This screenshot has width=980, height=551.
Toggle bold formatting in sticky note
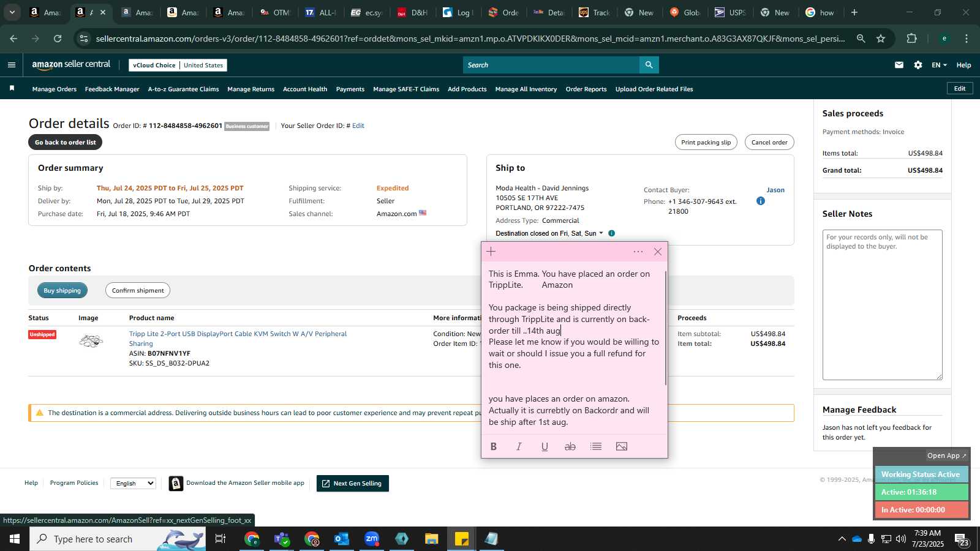coord(494,446)
